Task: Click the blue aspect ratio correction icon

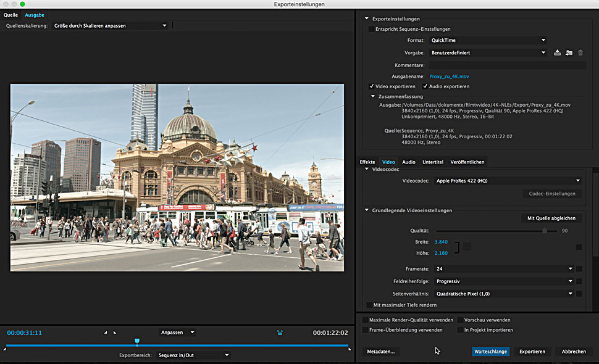Action: (x=280, y=333)
